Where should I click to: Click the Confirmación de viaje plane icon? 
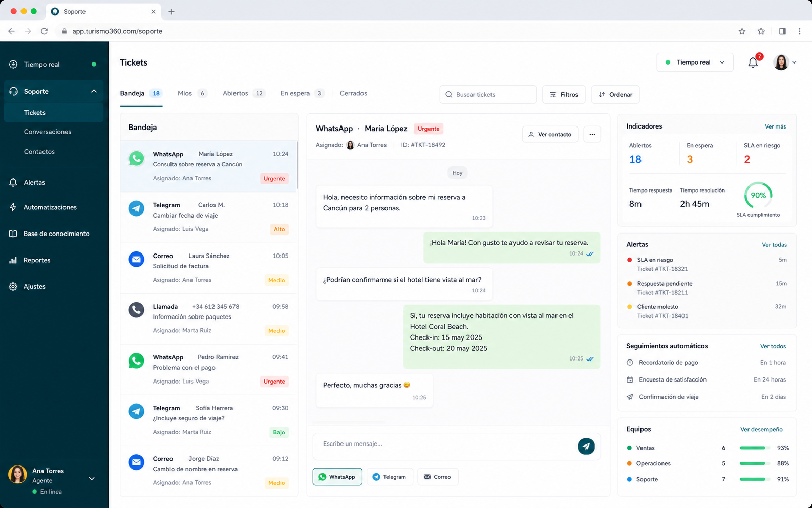630,397
